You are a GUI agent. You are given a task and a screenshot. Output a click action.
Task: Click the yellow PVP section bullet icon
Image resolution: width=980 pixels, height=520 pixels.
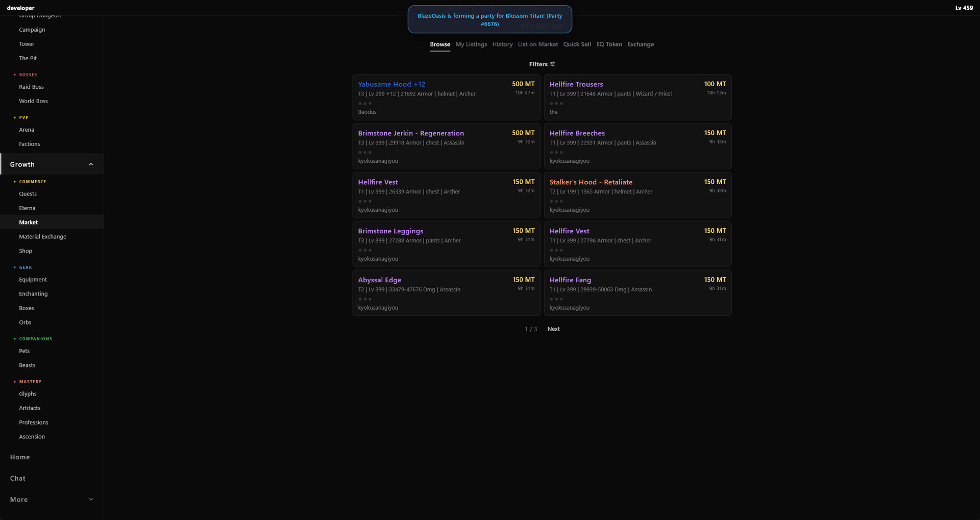(x=14, y=117)
